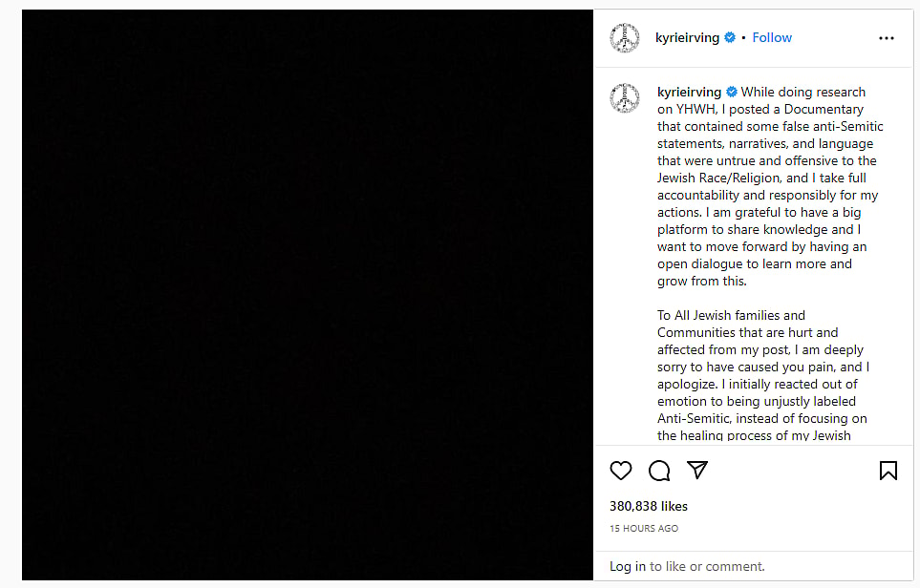Click the black post image
This screenshot has height=588, width=920.
point(308,296)
